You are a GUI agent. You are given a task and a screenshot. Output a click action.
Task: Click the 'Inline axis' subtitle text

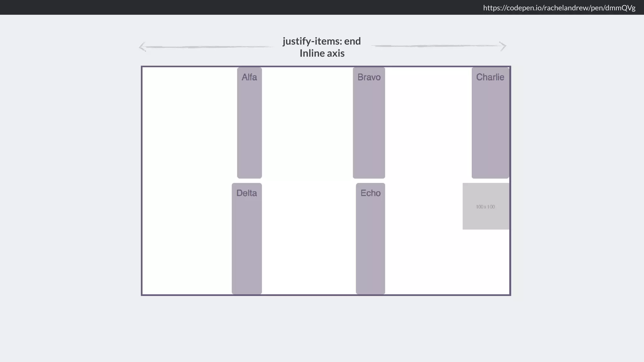tap(322, 53)
